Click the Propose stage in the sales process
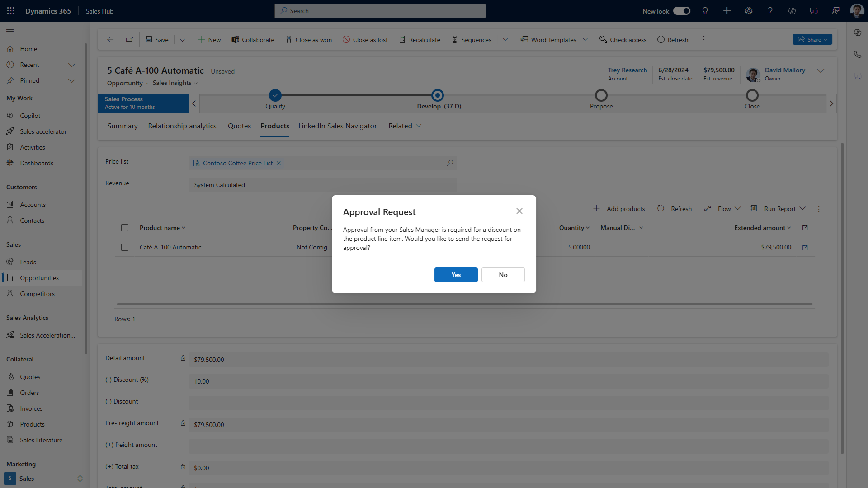The image size is (868, 488). pos(601,95)
